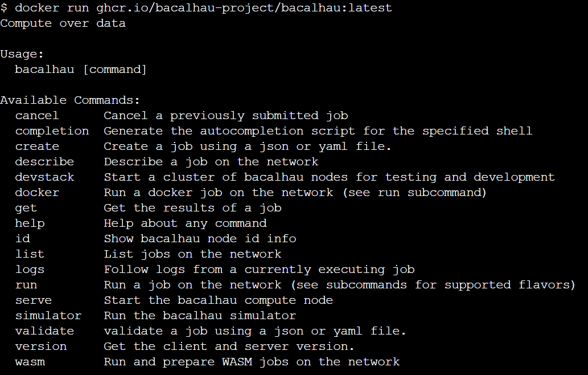The image size is (588, 375).
Task: Click the 'serve' command name
Action: 34,301
